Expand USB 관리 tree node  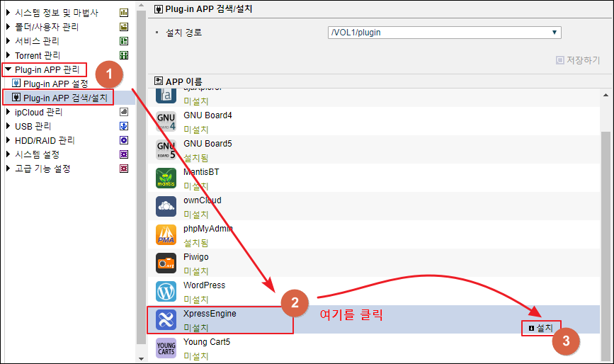pos(8,126)
